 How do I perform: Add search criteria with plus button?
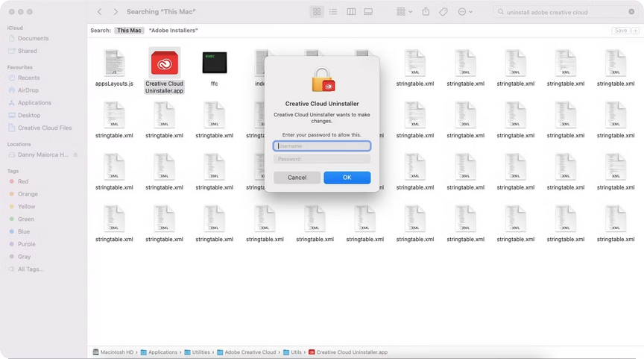(634, 31)
